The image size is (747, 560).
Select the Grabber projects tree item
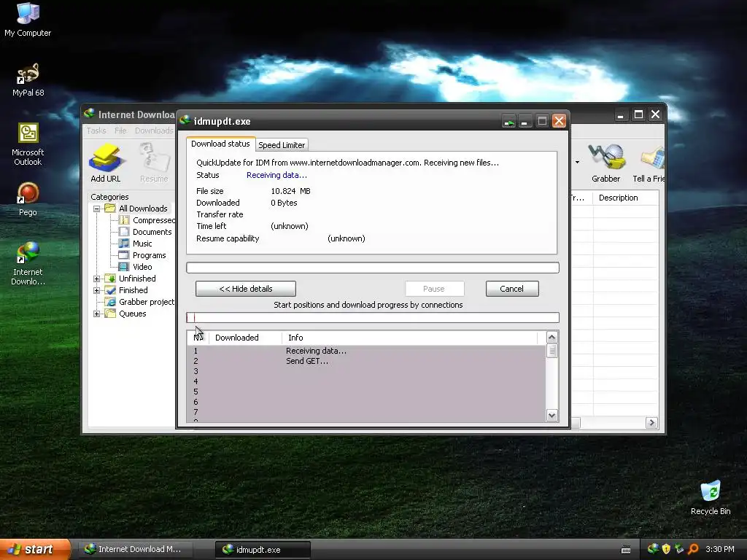[x=140, y=302]
